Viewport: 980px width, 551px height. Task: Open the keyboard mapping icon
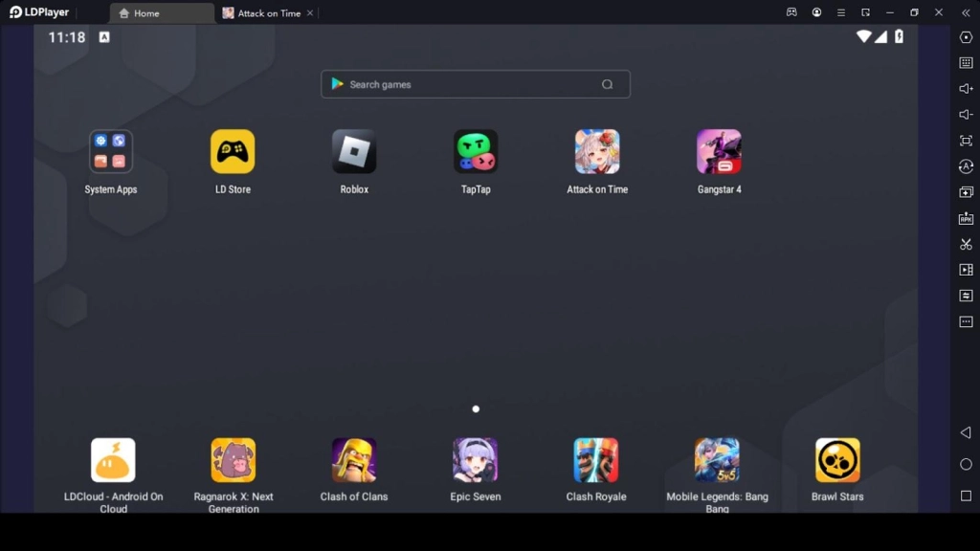[966, 63]
